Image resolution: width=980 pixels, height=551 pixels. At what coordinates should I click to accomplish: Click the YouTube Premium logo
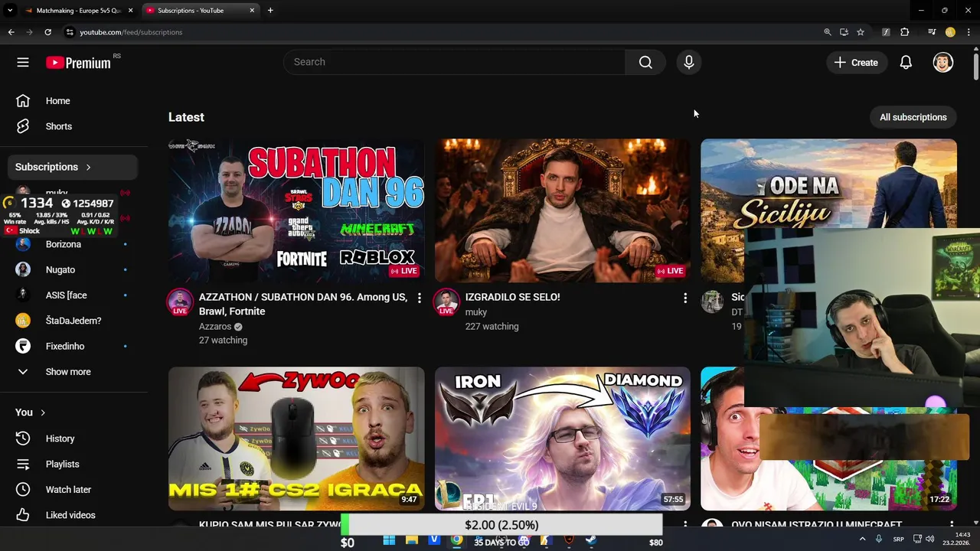(79, 63)
